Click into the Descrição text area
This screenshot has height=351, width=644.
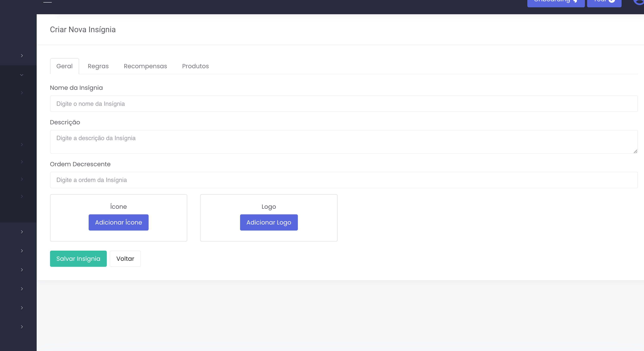click(x=344, y=142)
